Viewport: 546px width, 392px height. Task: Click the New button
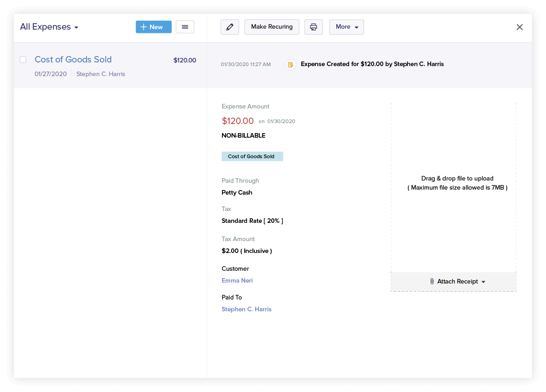(154, 27)
